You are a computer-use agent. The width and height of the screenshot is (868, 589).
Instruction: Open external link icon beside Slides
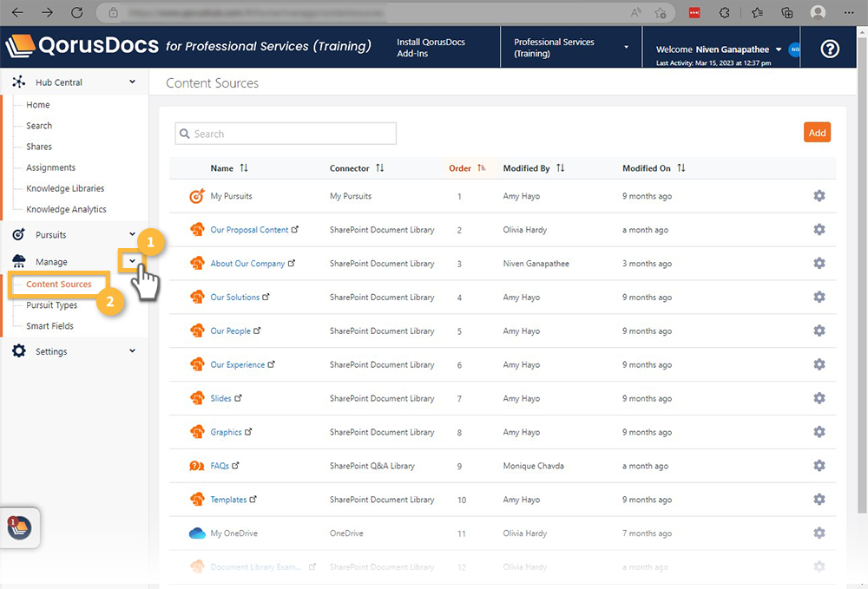(238, 397)
